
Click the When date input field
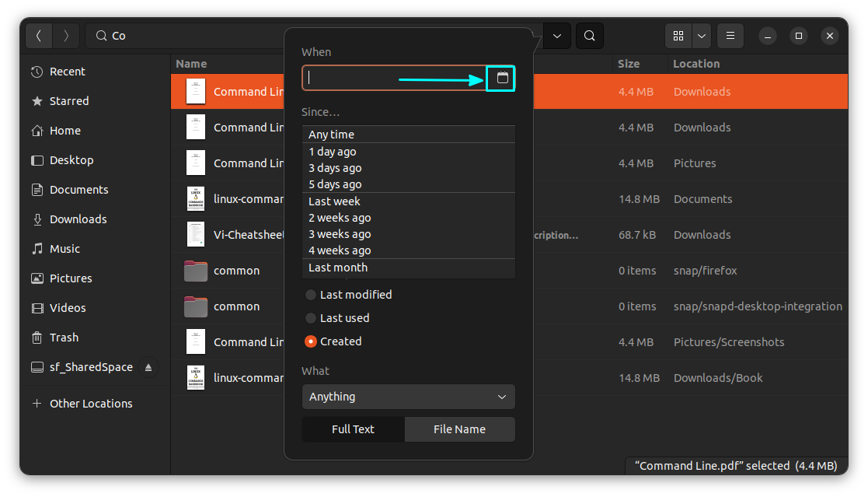pos(393,78)
